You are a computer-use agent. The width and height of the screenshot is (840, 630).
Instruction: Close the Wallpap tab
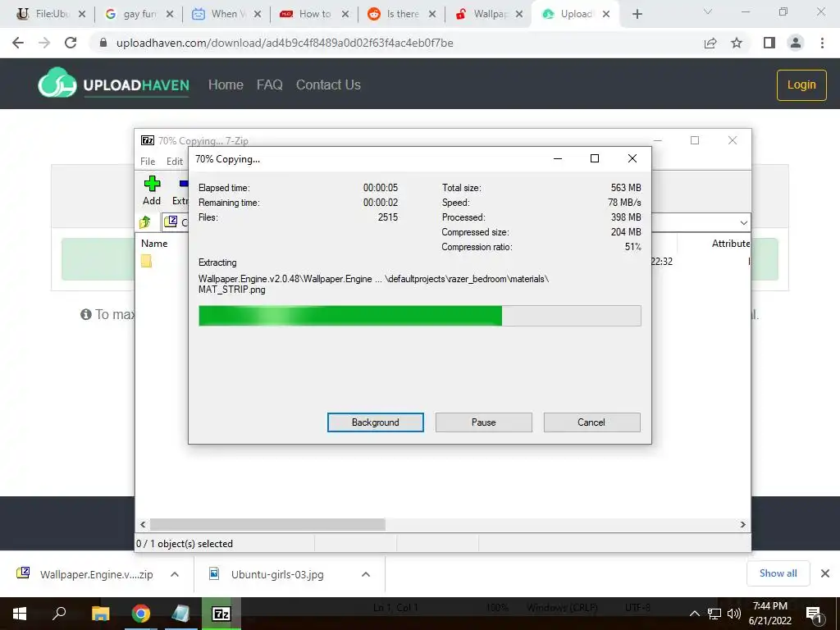(519, 15)
